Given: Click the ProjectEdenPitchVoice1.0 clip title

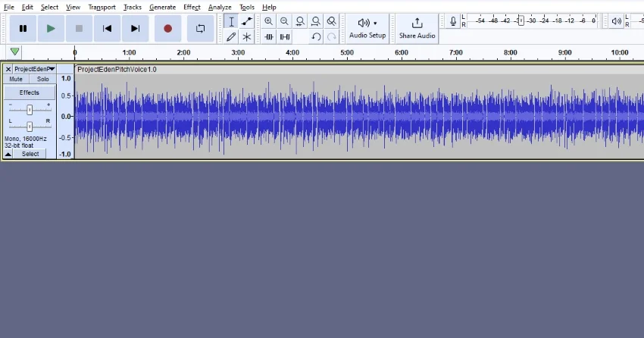Looking at the screenshot, I should click(x=117, y=70).
